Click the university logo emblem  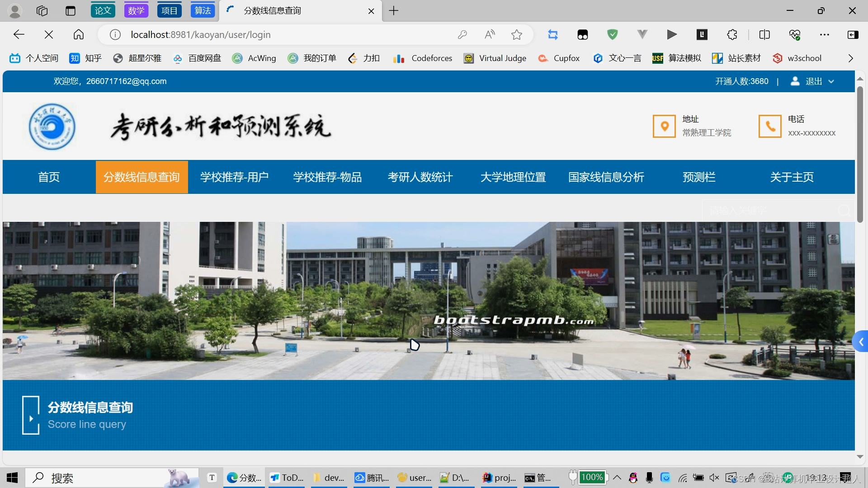point(52,127)
